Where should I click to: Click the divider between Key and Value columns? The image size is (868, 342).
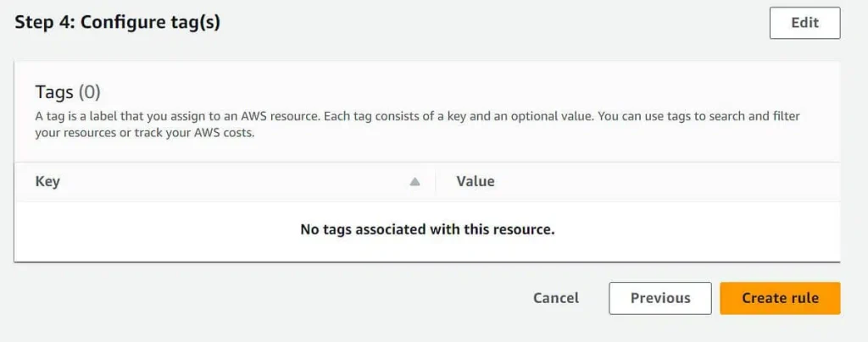pyautogui.click(x=436, y=182)
